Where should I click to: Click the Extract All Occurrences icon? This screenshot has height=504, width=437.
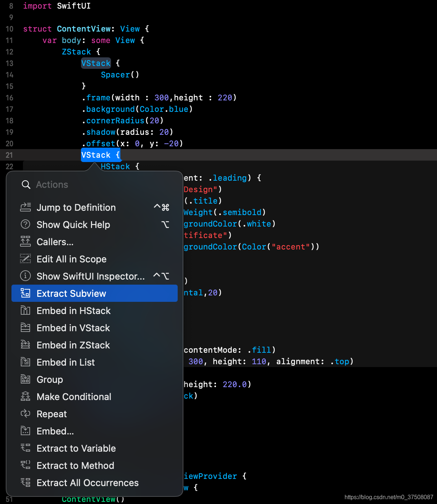click(25, 482)
